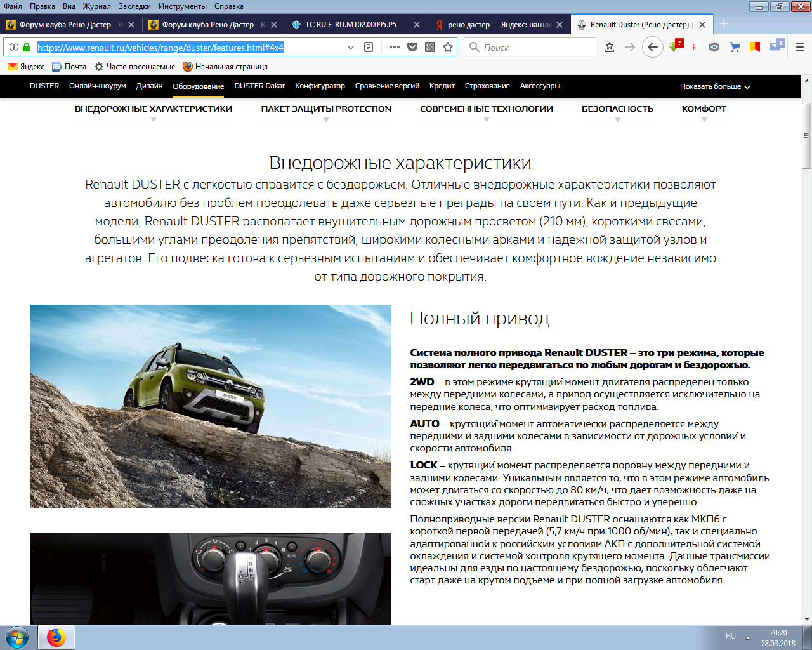Open the mail notification extension icon
The height and width of the screenshot is (650, 812).
pyautogui.click(x=777, y=46)
